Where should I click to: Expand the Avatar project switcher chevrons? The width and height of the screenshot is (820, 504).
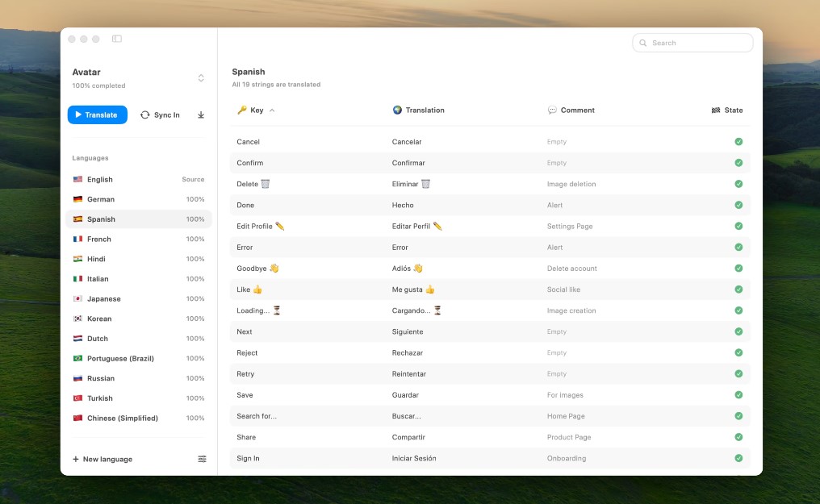tap(201, 78)
